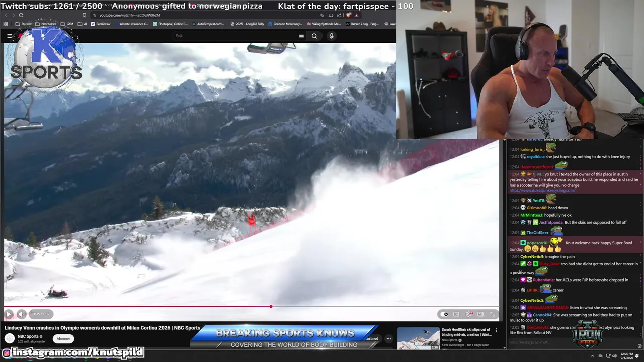Viewport: 644px width, 362px height.
Task: Open the Excalidraw bookmark
Action: click(100, 24)
